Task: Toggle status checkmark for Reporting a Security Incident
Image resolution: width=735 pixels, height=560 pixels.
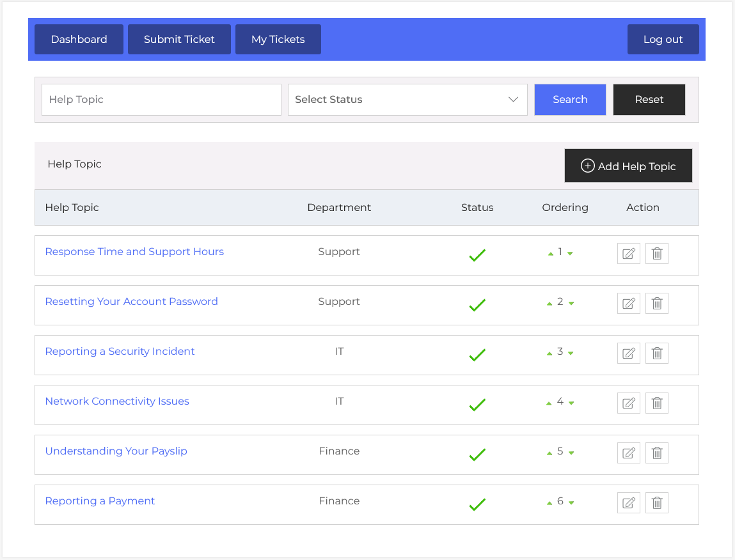Action: (477, 355)
